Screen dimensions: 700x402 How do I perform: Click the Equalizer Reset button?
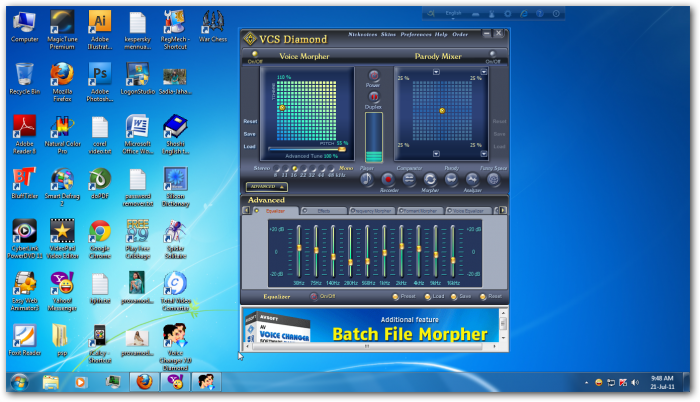[x=491, y=297]
